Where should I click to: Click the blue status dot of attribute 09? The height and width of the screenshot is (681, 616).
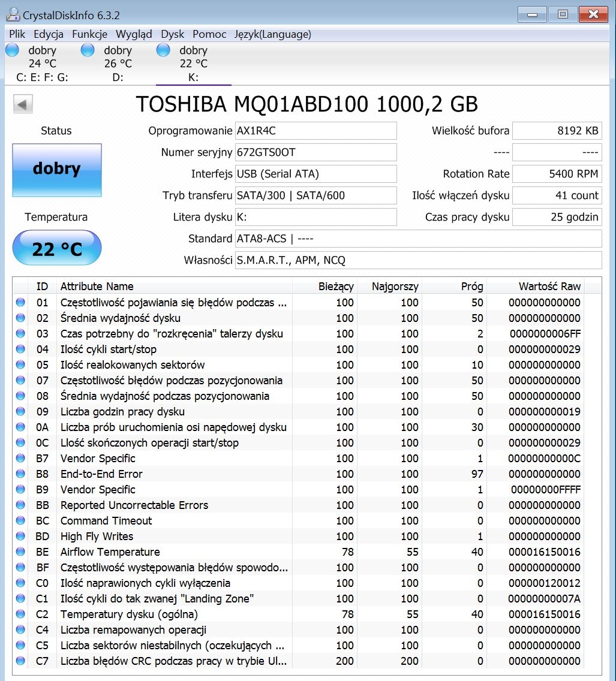(x=20, y=411)
